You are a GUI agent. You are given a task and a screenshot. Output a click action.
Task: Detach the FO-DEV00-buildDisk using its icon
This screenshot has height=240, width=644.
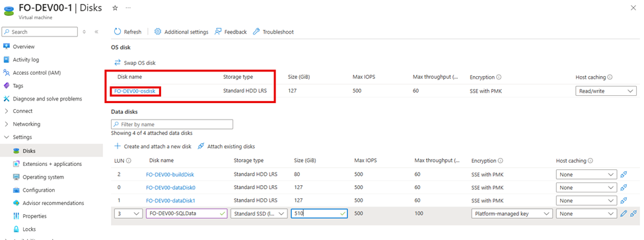pos(624,175)
